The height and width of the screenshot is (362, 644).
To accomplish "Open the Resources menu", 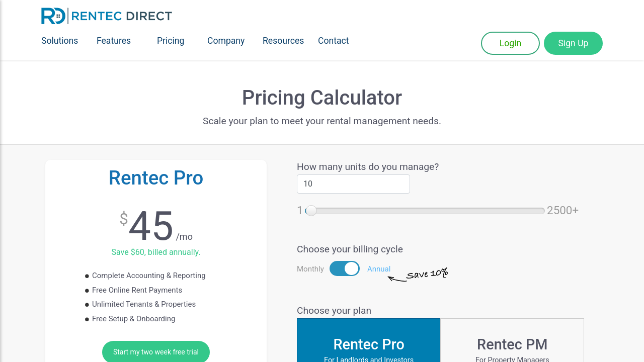I will coord(283,41).
